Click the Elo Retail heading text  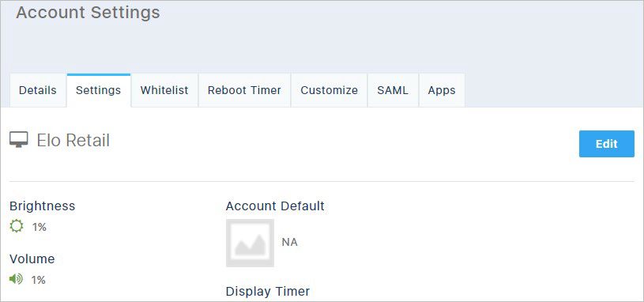click(73, 141)
